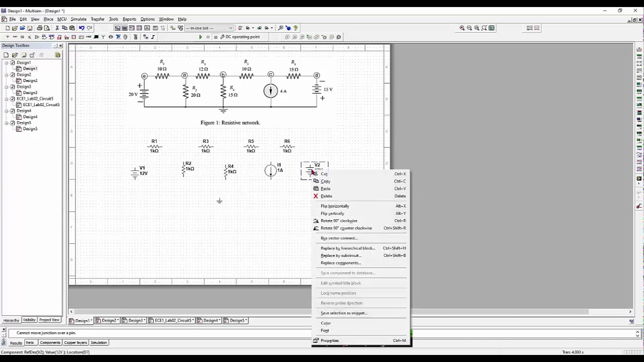Click the Zoom fit to page icon
This screenshot has width=644, height=362.
485,28
